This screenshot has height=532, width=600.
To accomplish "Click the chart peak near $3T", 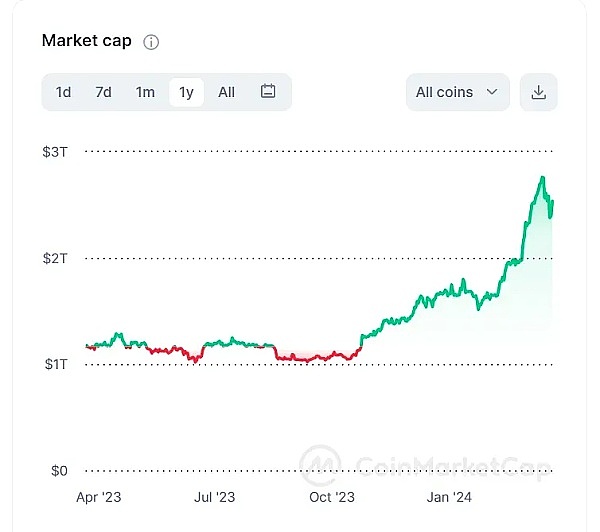I will (542, 178).
